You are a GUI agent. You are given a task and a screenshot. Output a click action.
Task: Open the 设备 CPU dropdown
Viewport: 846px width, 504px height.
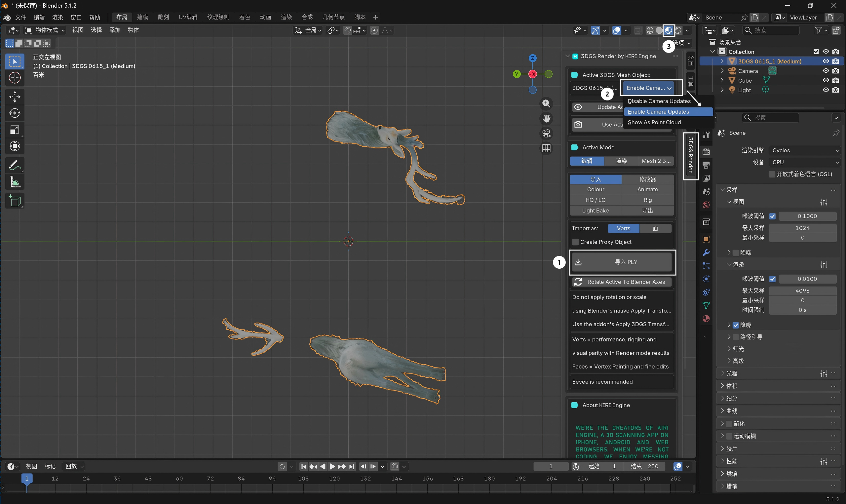point(805,162)
